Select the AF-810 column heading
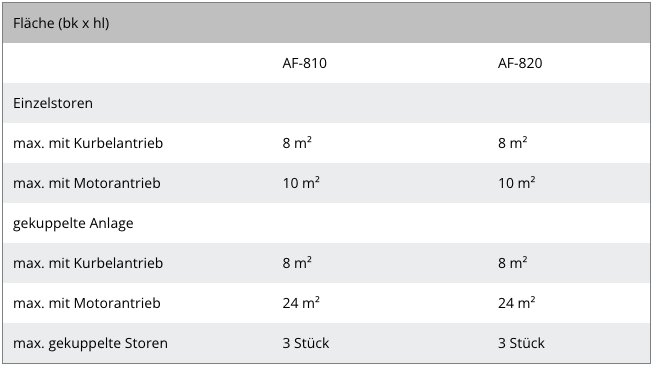The width and height of the screenshot is (654, 367). 304,63
